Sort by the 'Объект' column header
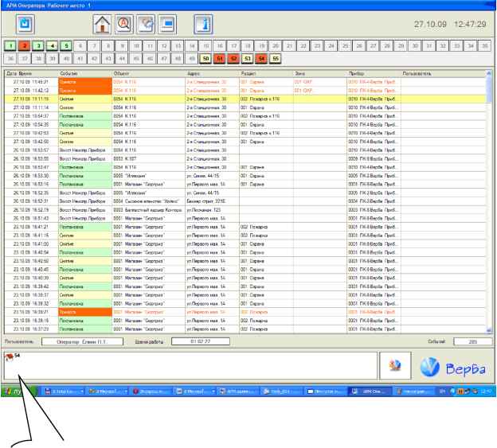 pyautogui.click(x=148, y=73)
